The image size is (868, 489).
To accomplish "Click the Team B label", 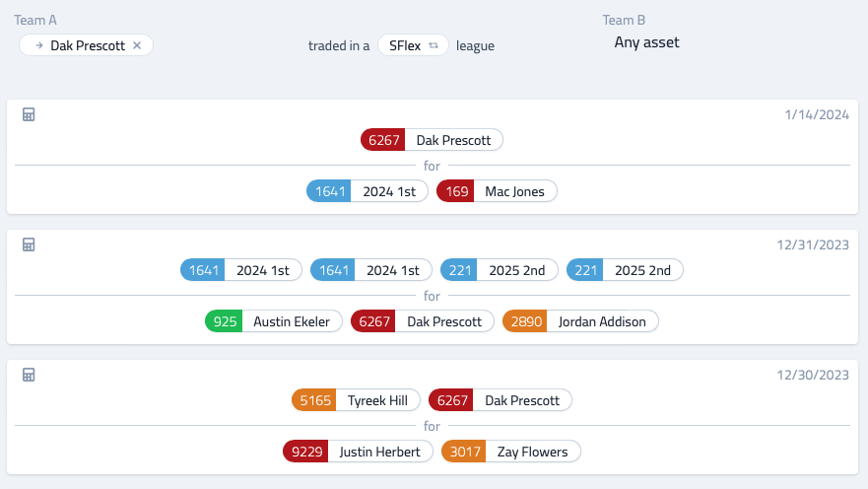I will click(x=624, y=20).
